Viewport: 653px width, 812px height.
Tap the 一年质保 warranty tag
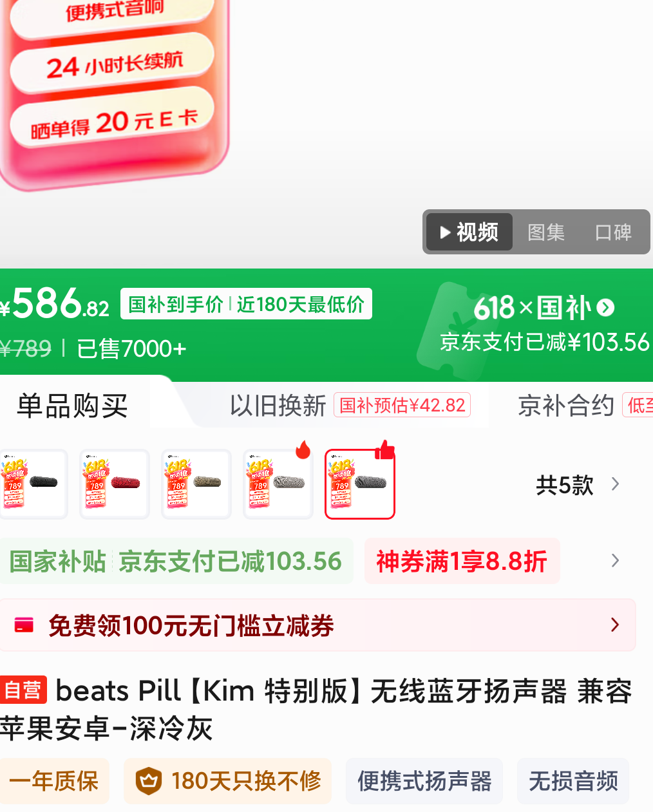pyautogui.click(x=54, y=781)
